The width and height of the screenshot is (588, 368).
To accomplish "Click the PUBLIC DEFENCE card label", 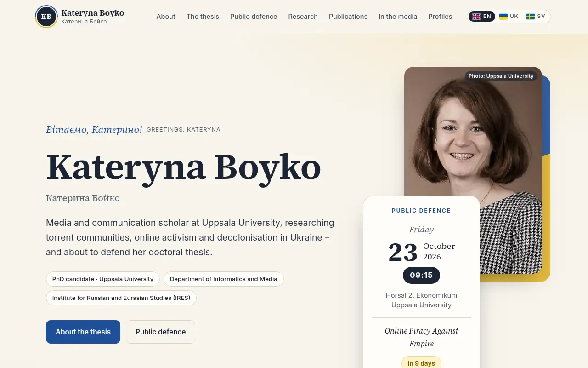I will [x=421, y=211].
